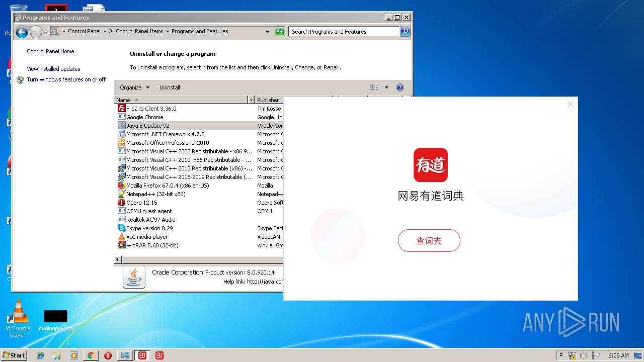
Task: Click the Google Chrome list icon
Action: click(x=121, y=117)
